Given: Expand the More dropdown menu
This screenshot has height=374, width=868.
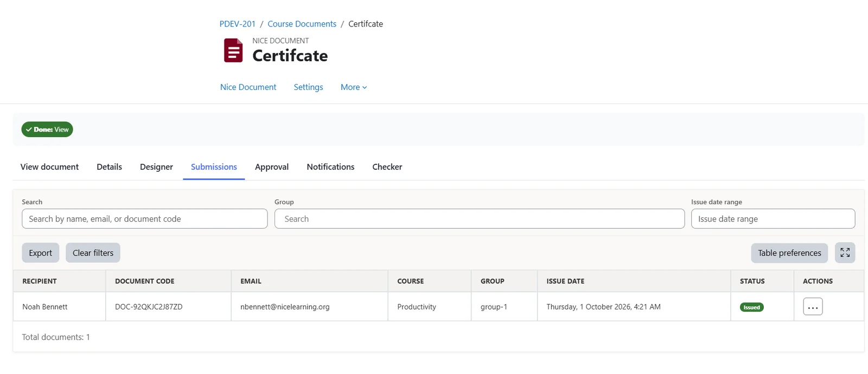Looking at the screenshot, I should 354,87.
